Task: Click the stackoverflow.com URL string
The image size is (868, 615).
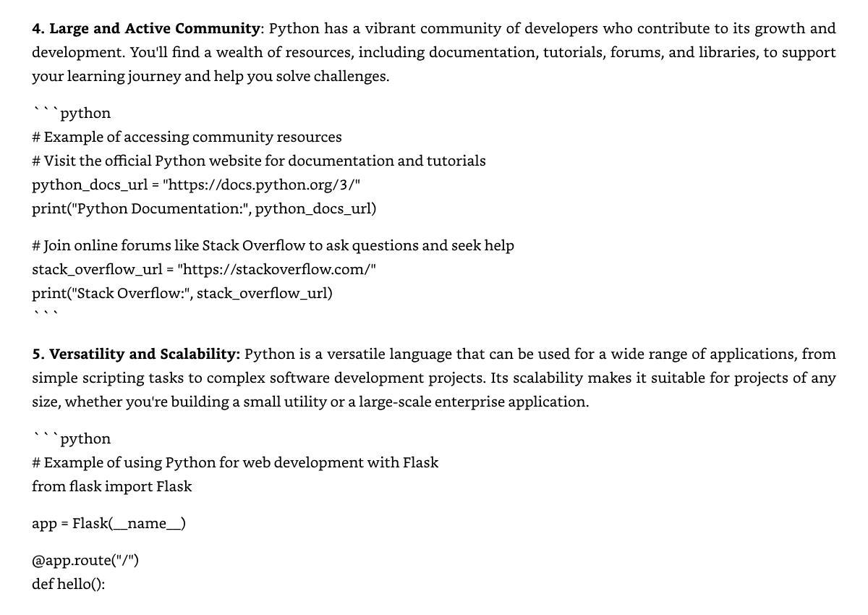Action: 277,269
